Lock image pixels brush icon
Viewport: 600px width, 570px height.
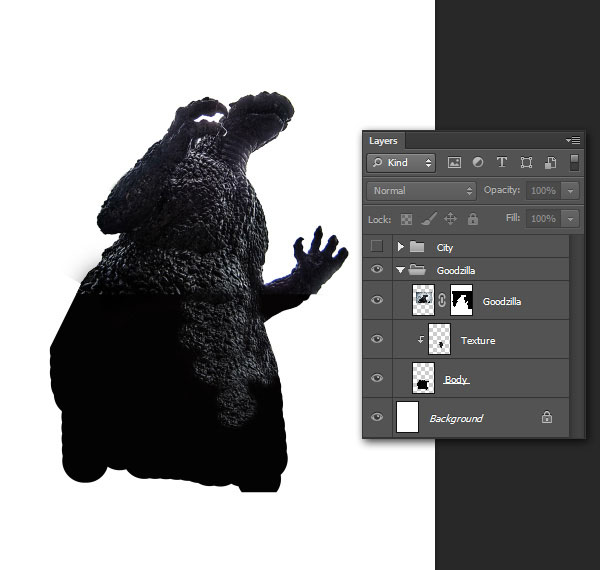click(x=429, y=219)
